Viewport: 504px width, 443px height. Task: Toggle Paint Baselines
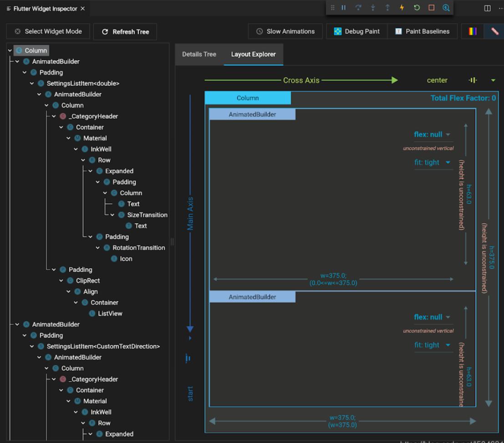(x=422, y=31)
